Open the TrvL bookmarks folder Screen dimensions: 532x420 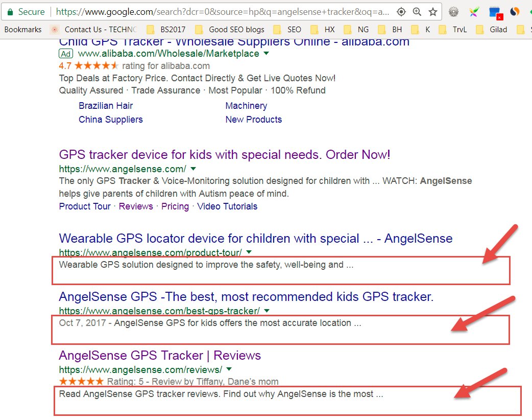[x=452, y=30]
